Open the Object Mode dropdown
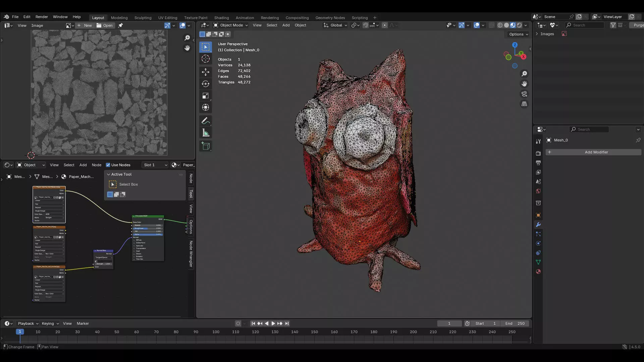 pos(231,25)
